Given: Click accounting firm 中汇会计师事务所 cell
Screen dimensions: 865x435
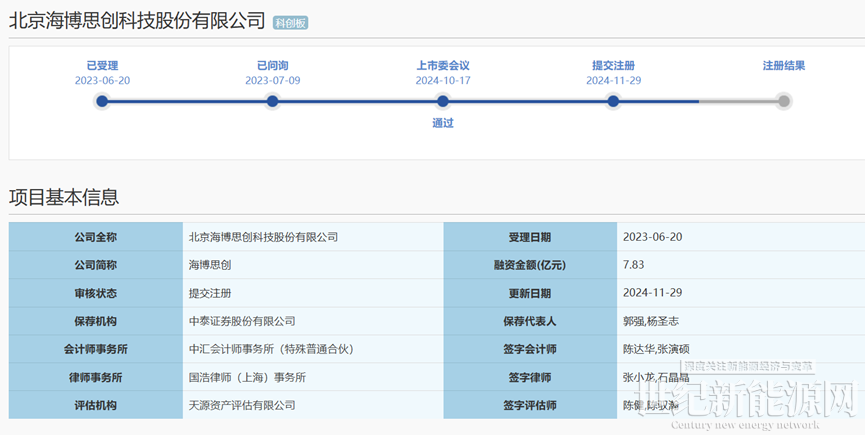Looking at the screenshot, I should click(270, 349).
